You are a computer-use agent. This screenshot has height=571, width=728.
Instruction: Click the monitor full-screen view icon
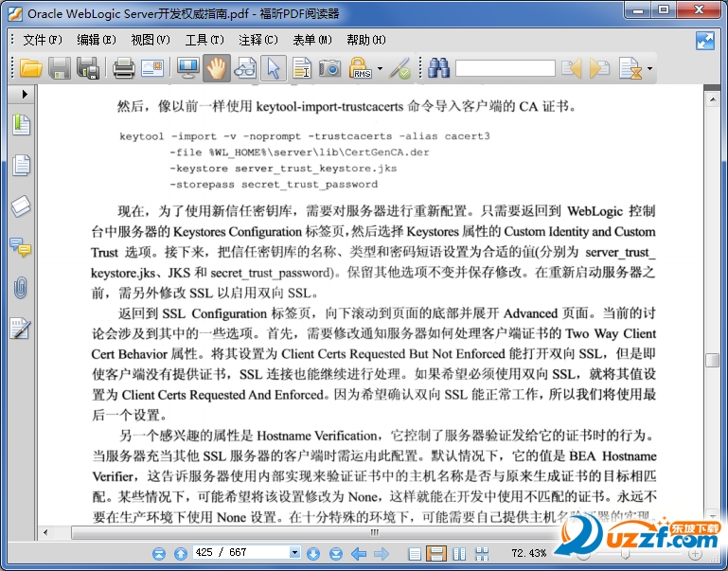point(188,69)
